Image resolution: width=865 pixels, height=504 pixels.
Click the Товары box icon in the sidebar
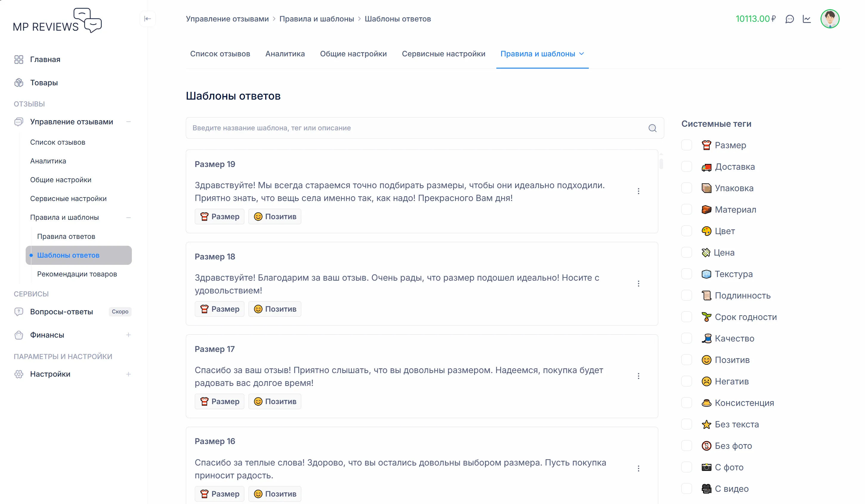(19, 82)
